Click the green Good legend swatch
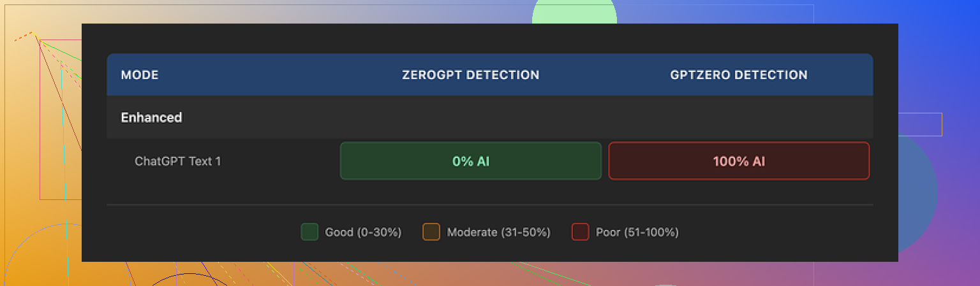The width and height of the screenshot is (980, 286). point(309,232)
